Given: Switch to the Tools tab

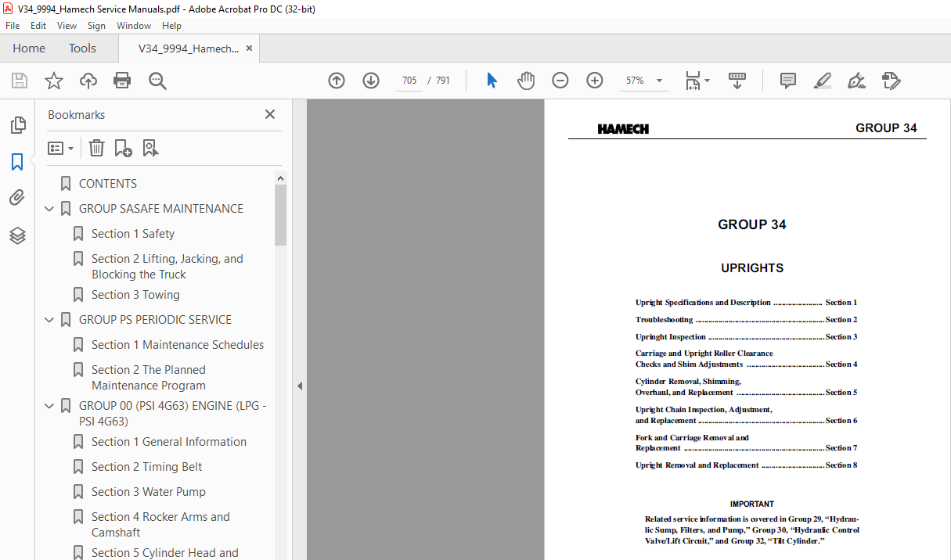Looking at the screenshot, I should 82,48.
